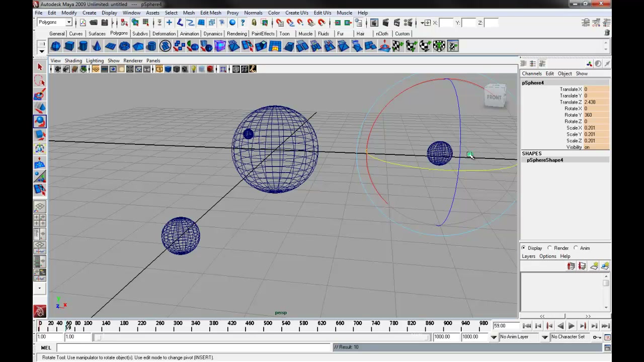Activate the Move tool in toolbox

coord(40,108)
